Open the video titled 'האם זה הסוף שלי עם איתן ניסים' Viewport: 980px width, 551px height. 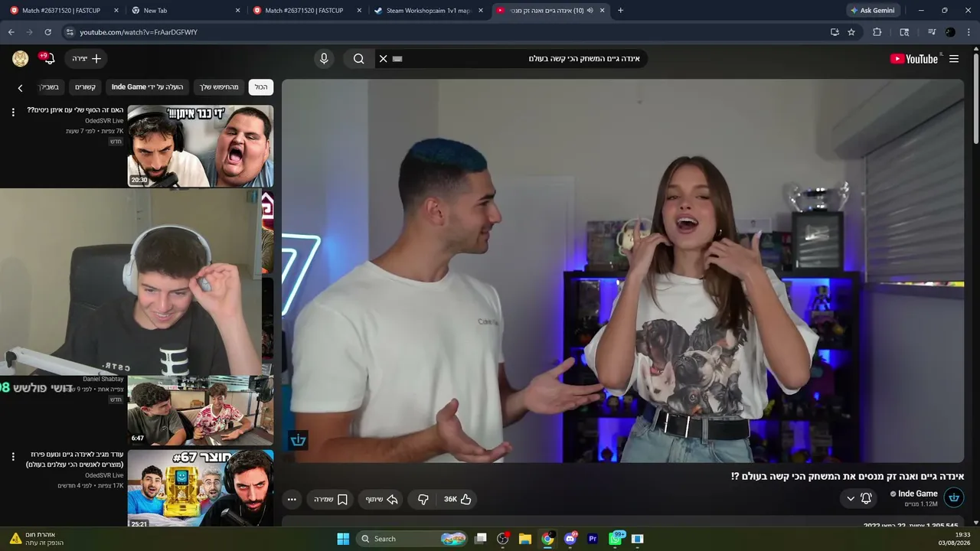coord(75,110)
